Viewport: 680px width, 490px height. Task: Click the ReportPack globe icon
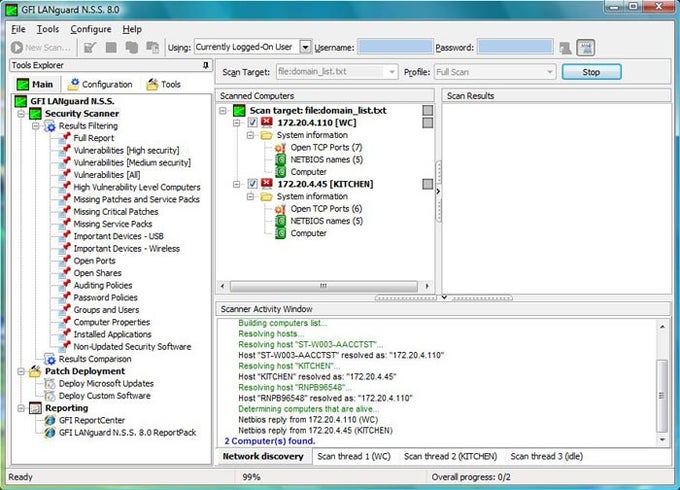click(50, 432)
